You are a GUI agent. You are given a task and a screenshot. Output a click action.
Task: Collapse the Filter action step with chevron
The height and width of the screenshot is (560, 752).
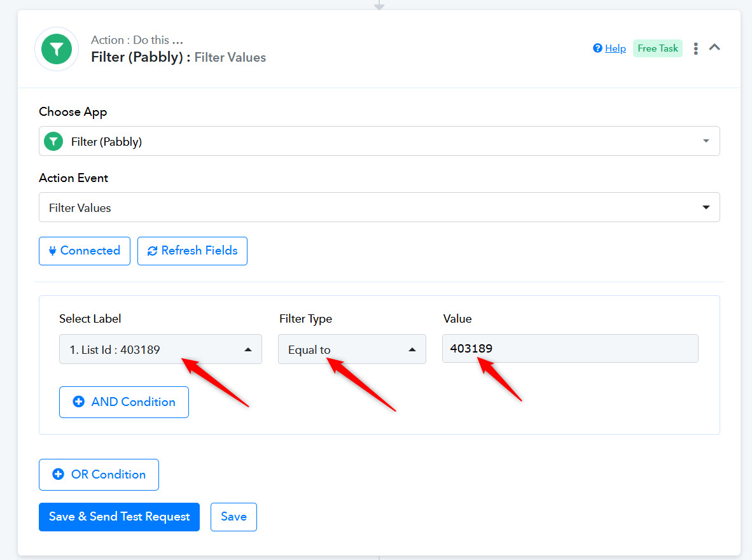[714, 47]
